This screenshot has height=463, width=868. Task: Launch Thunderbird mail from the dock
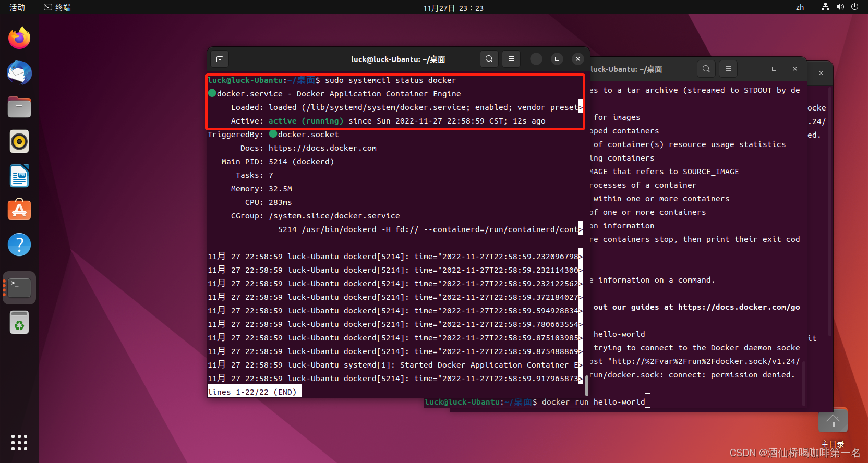pyautogui.click(x=19, y=72)
